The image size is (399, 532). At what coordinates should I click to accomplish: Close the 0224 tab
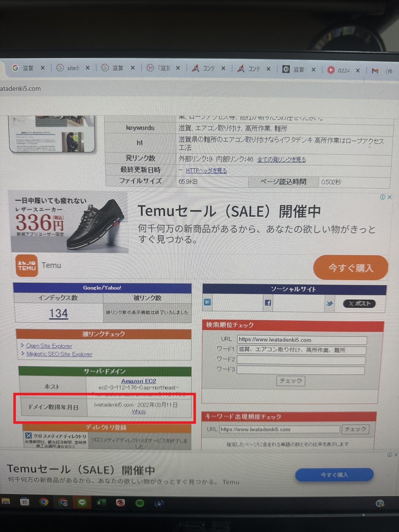point(358,70)
